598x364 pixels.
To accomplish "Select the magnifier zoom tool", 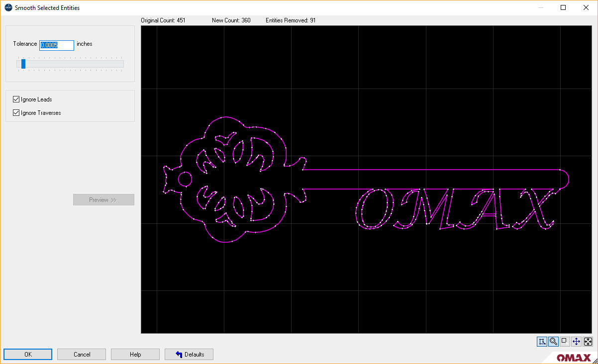I will [553, 342].
